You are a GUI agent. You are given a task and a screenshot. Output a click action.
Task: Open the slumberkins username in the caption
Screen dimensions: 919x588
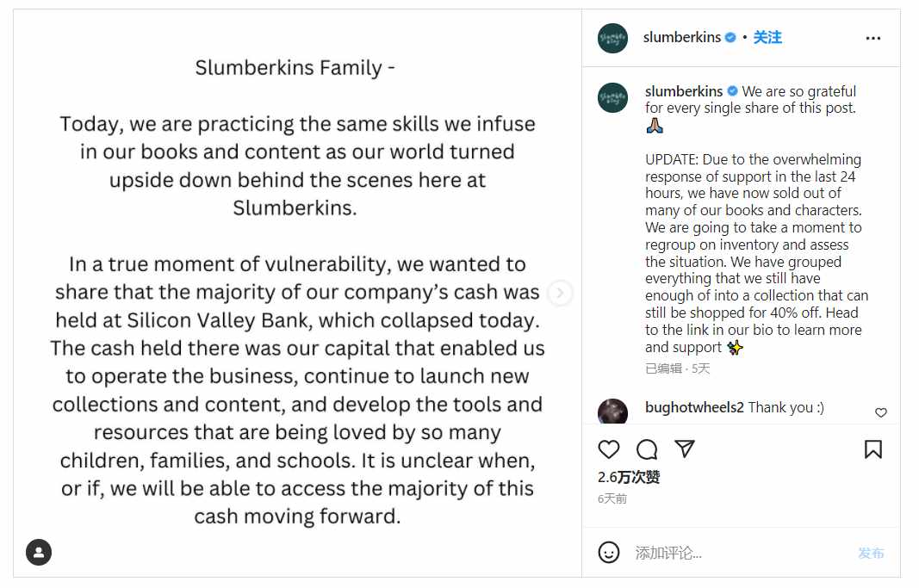pyautogui.click(x=684, y=91)
